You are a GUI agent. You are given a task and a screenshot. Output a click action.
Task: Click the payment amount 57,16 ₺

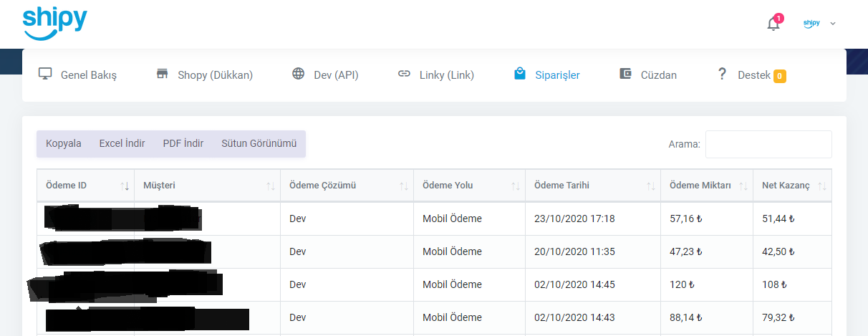point(685,219)
